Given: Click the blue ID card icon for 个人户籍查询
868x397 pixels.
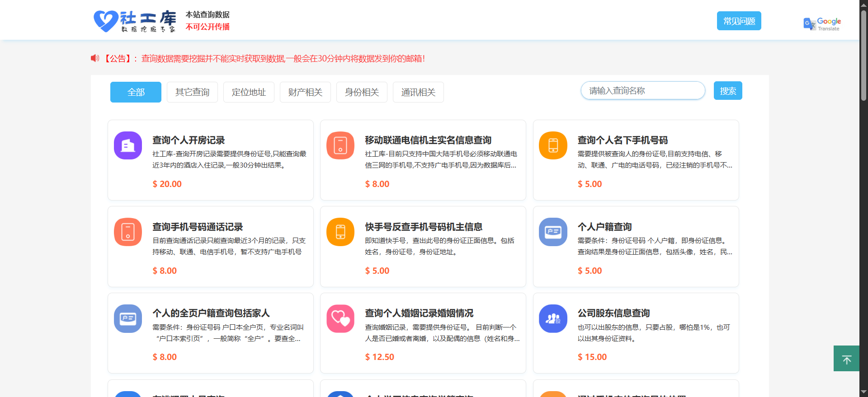Looking at the screenshot, I should tap(553, 232).
